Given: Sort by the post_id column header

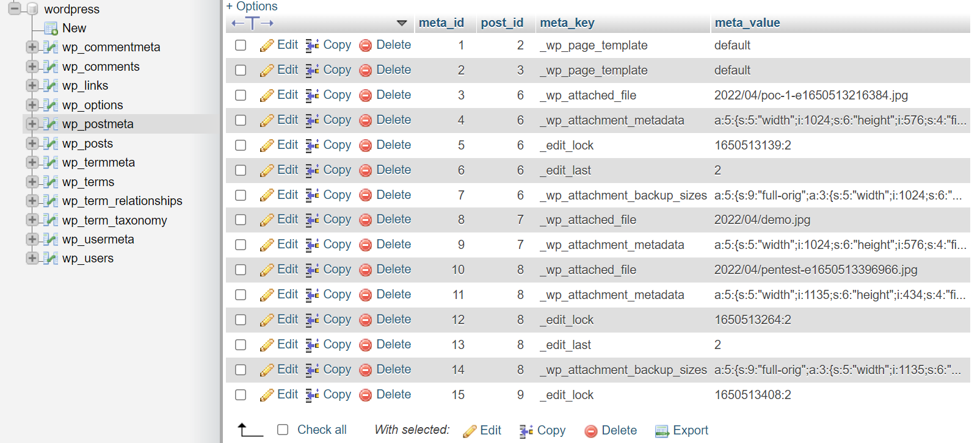Looking at the screenshot, I should click(x=502, y=23).
